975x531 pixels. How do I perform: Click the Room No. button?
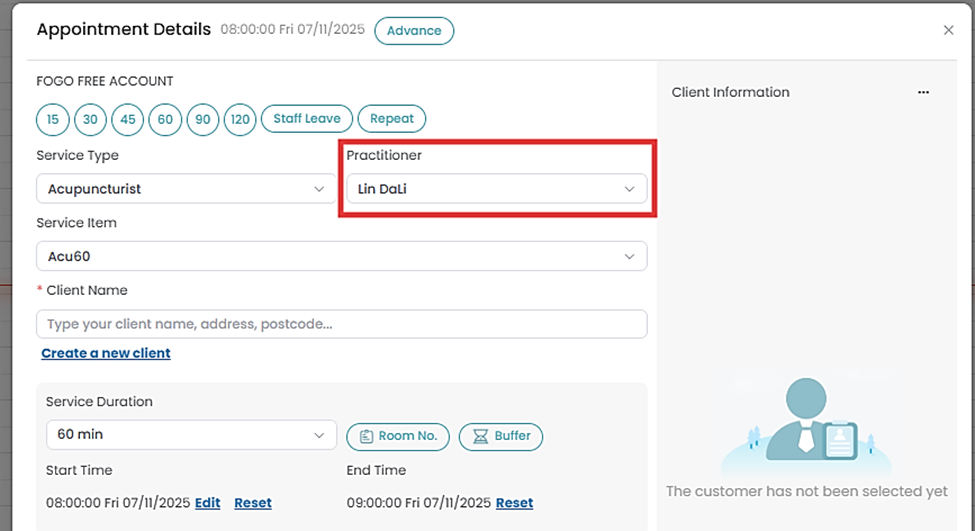point(398,436)
